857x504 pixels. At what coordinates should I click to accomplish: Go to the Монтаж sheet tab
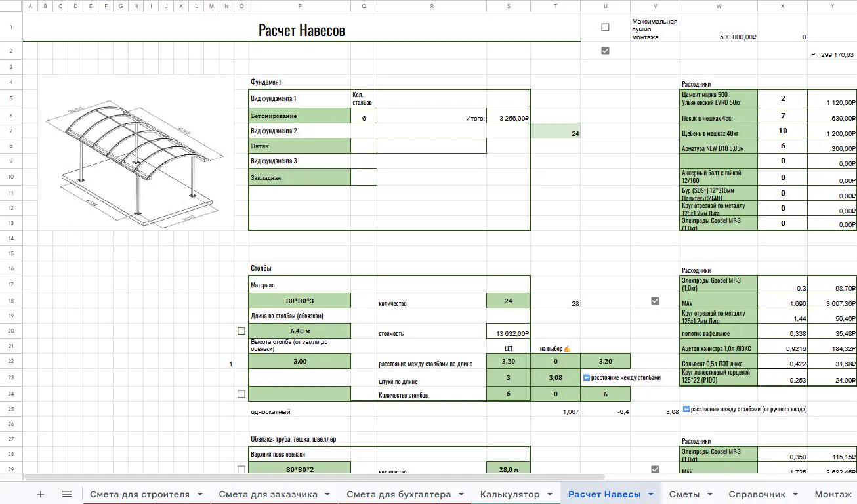coord(834,494)
